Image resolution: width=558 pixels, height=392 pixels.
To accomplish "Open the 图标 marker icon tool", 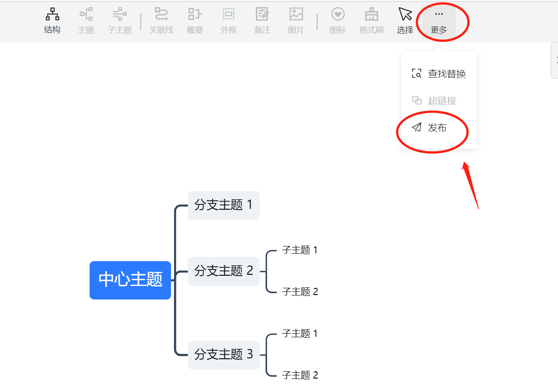I will (x=338, y=21).
